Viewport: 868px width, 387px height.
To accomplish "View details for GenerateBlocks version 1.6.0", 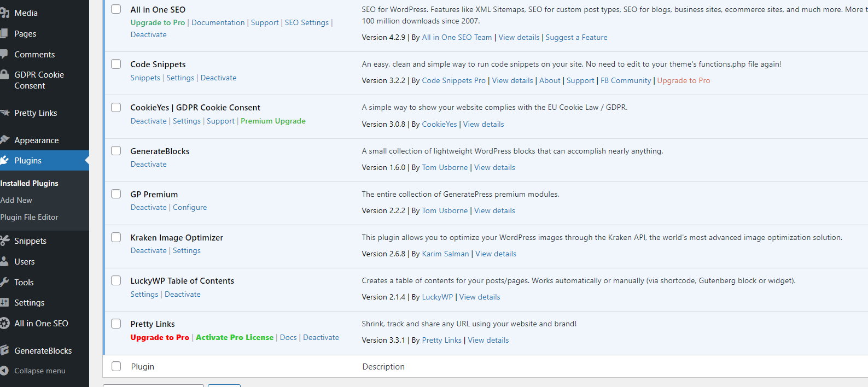I will click(494, 167).
